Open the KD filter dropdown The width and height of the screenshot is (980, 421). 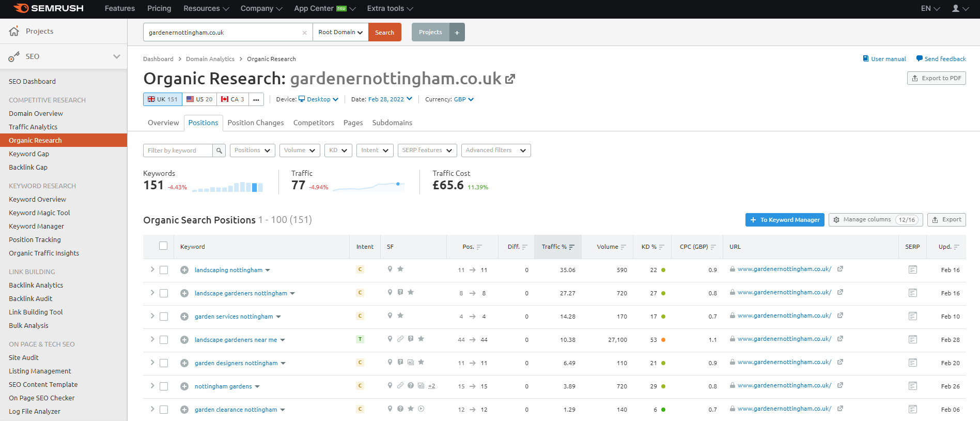click(x=338, y=151)
